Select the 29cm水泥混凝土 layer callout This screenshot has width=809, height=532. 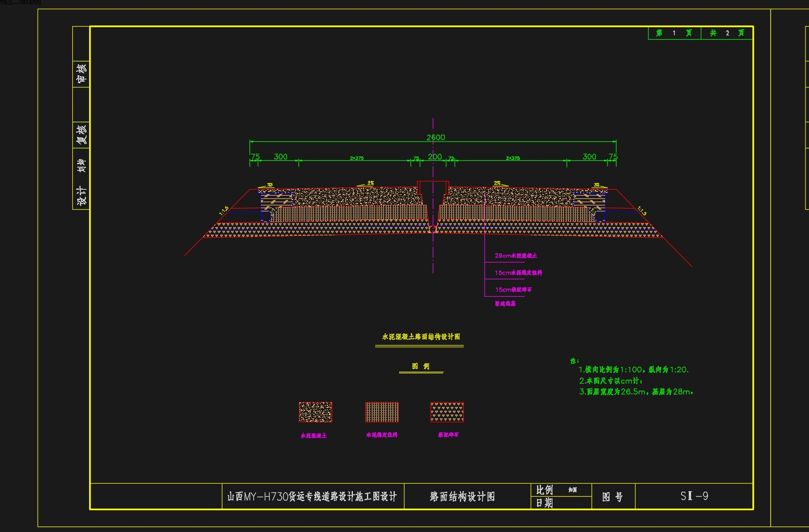516,255
